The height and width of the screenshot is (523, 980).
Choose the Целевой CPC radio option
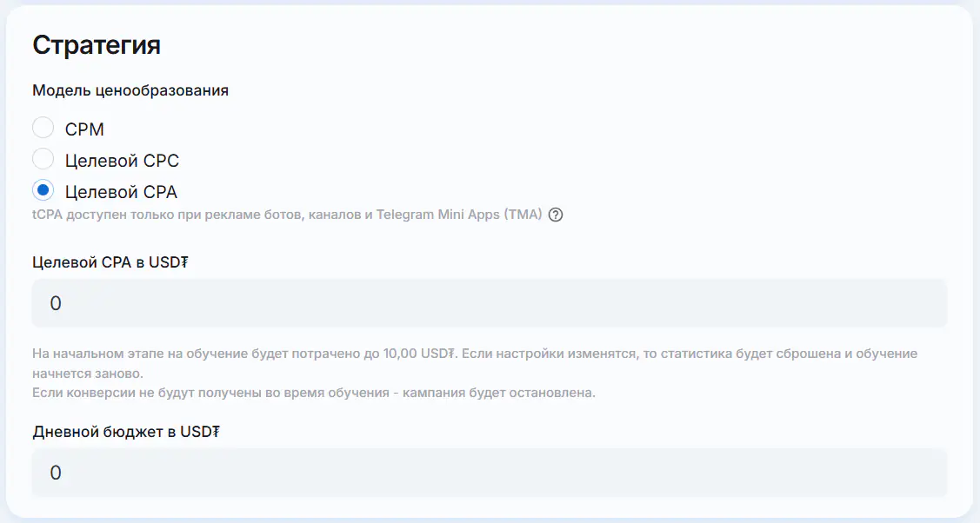click(43, 159)
